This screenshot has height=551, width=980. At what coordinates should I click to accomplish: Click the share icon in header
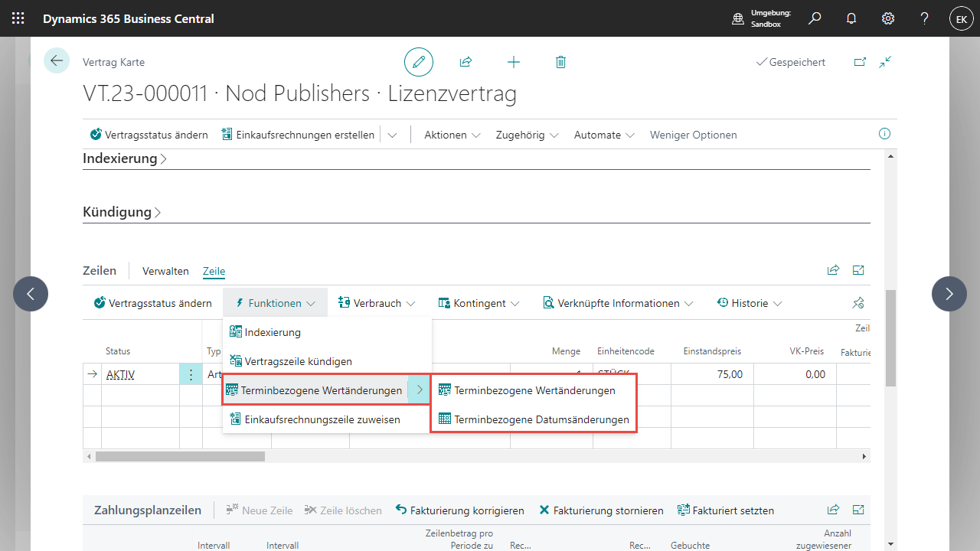[465, 62]
